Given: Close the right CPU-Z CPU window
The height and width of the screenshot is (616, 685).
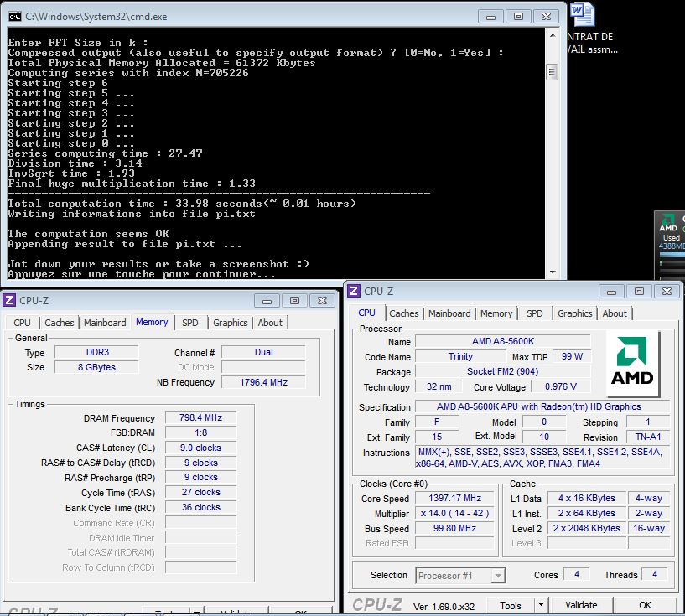Looking at the screenshot, I should point(667,291).
